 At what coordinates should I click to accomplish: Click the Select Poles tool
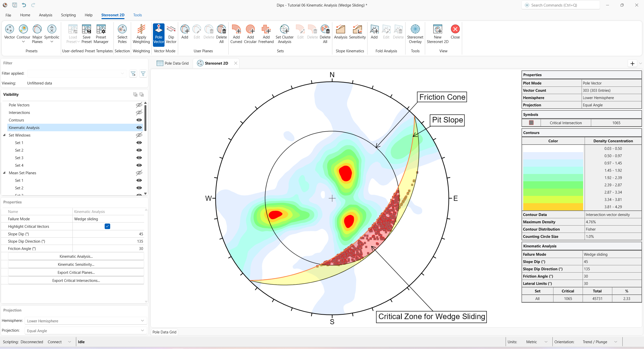point(122,33)
